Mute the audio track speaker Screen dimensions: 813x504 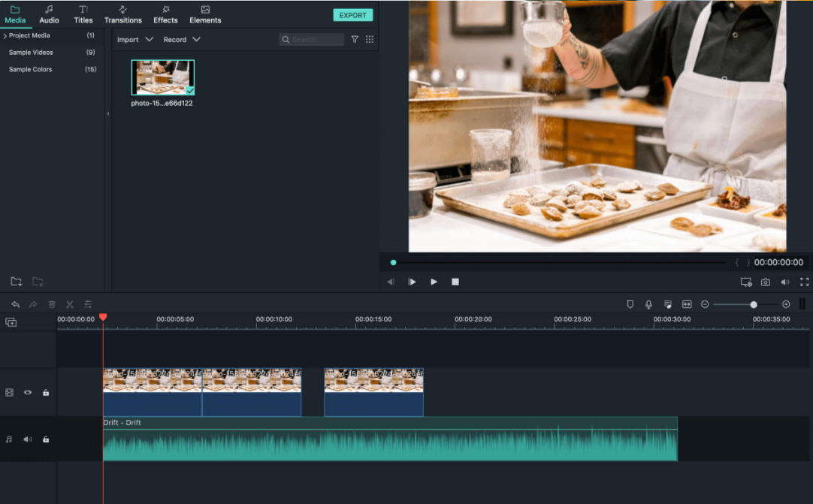[x=28, y=439]
